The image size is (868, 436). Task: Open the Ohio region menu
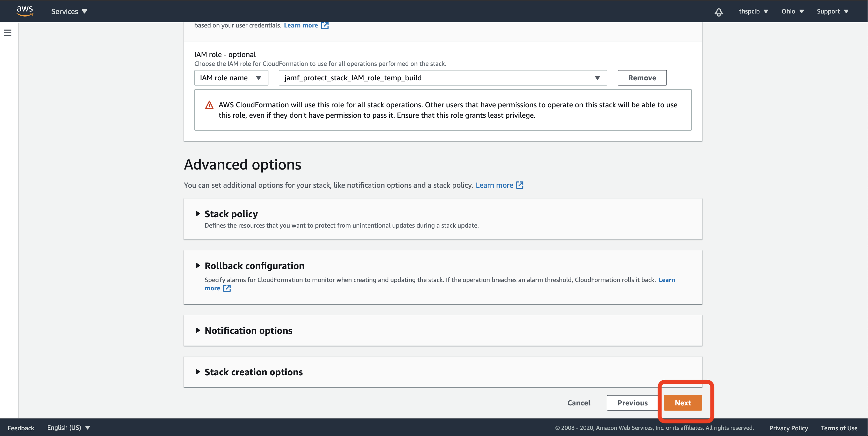coord(793,11)
